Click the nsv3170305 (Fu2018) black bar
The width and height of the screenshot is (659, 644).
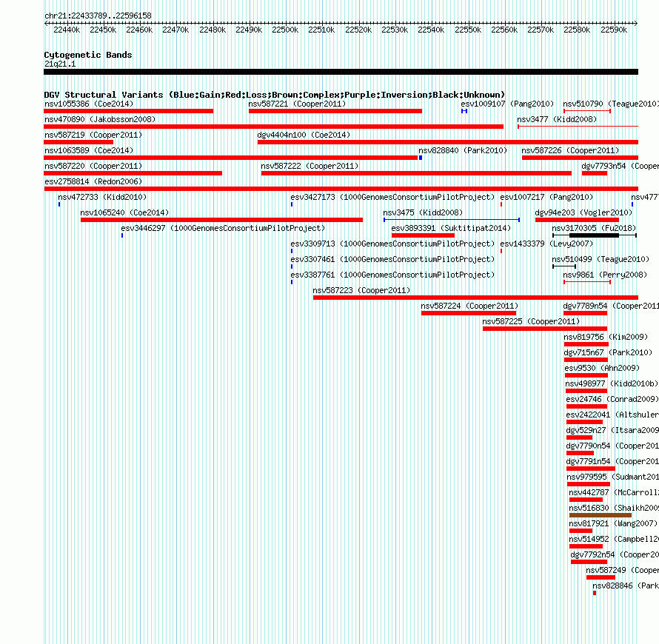tap(595, 235)
